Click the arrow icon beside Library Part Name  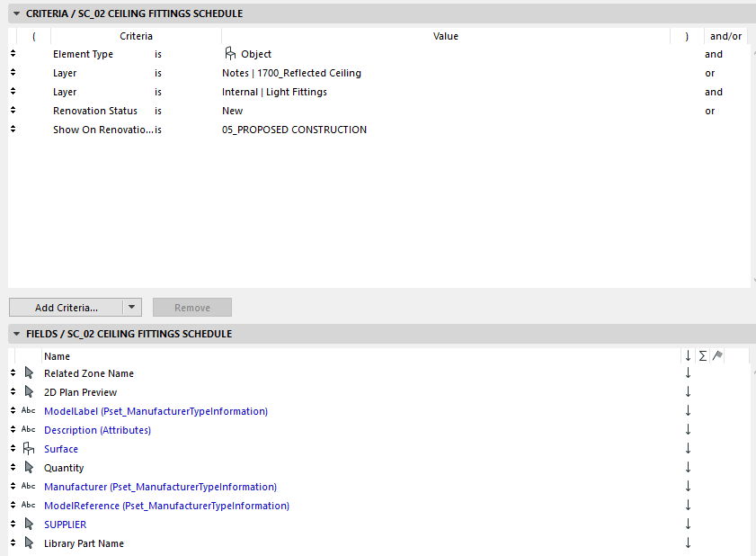click(x=29, y=543)
